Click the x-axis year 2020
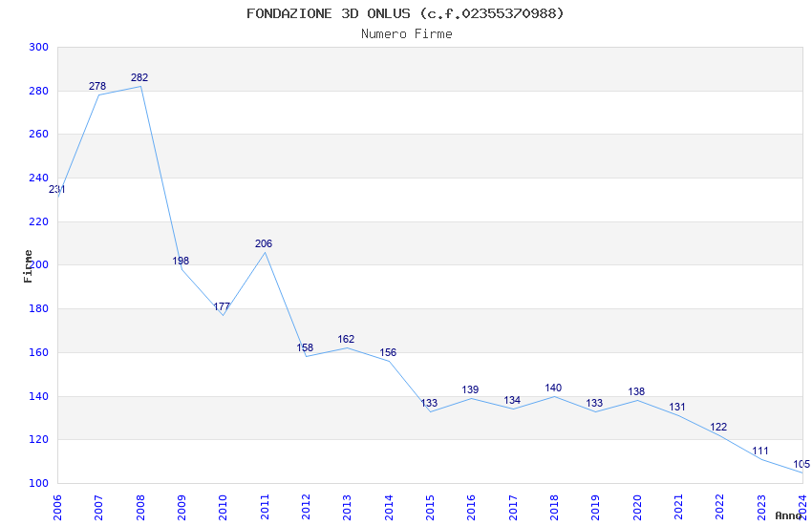This screenshot has height=525, width=812. coord(637,508)
